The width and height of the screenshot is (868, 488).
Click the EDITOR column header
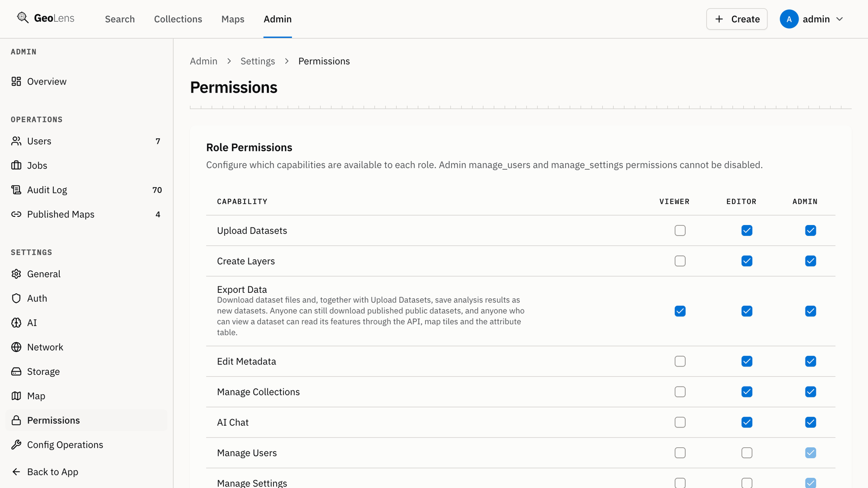click(741, 201)
